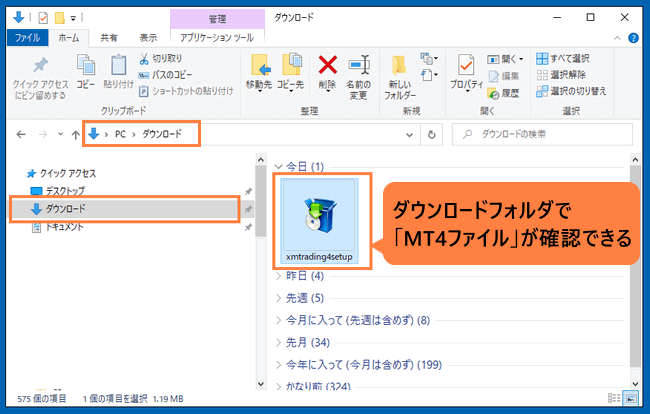Switch to the View (表示) tab

pyautogui.click(x=148, y=38)
